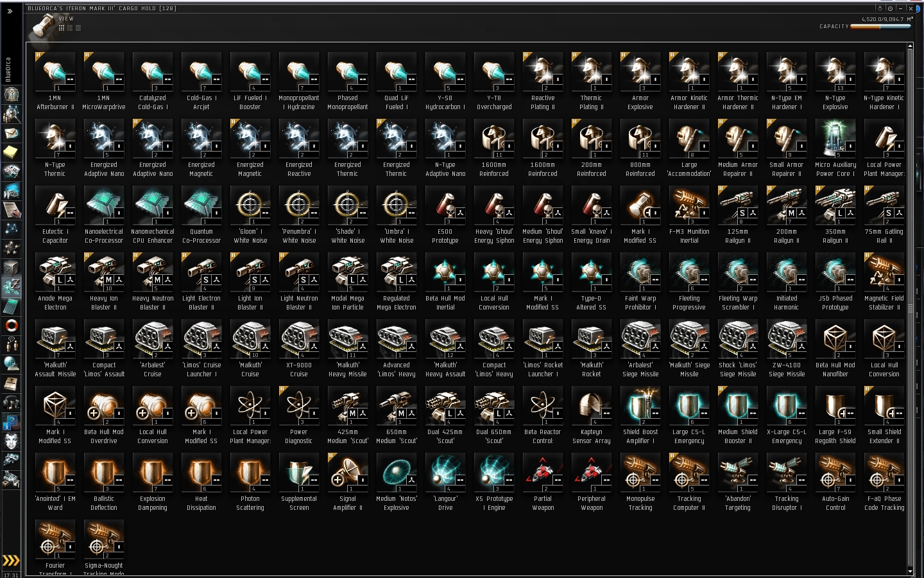Click the cargo scrollbar up arrow
The image size is (924, 578).
tap(910, 46)
